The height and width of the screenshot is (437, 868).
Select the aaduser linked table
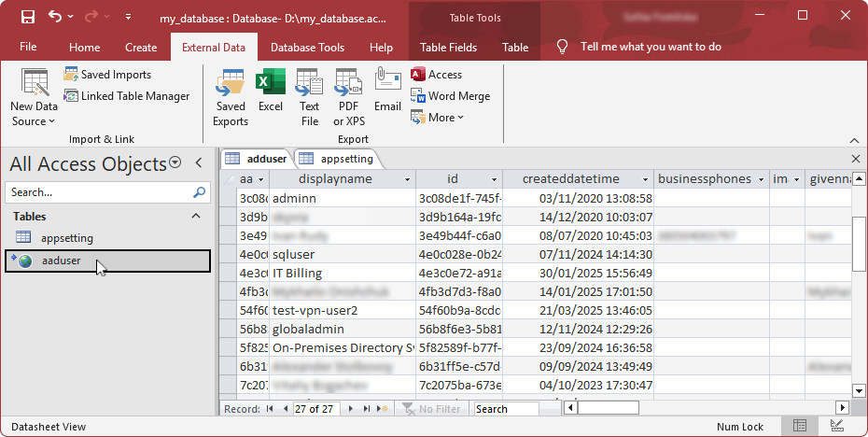coord(107,261)
